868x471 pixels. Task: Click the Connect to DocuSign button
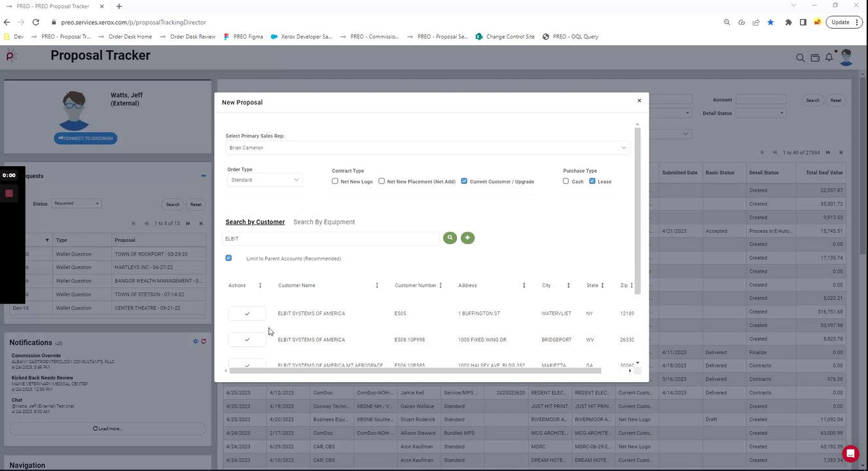coord(86,138)
